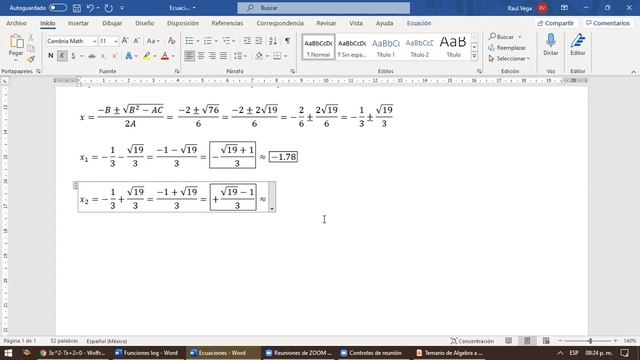Click the Format Painter brush icon
Image resolution: width=640 pixels, height=360 pixels.
pyautogui.click(x=31, y=59)
